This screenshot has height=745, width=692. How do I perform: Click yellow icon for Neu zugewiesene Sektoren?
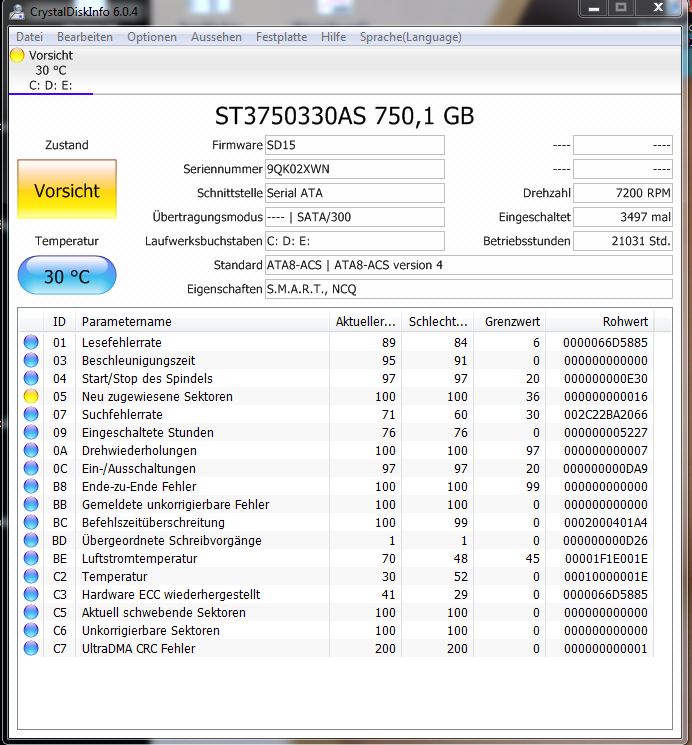(31, 396)
